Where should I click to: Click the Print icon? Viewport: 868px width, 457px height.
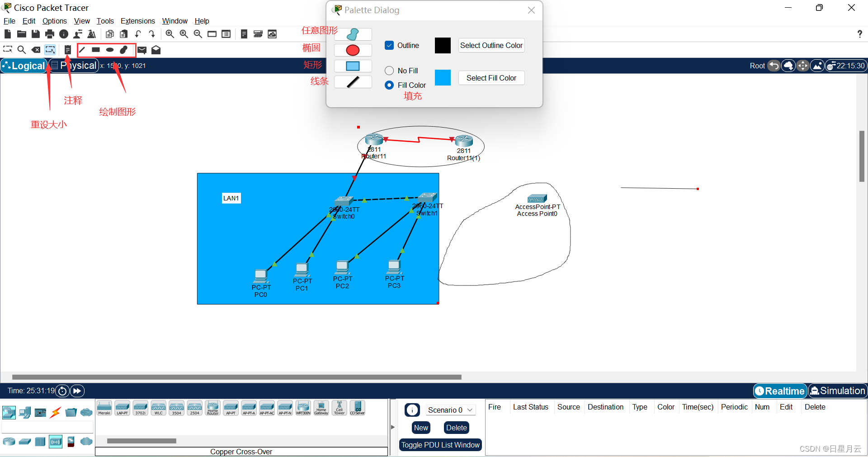50,34
